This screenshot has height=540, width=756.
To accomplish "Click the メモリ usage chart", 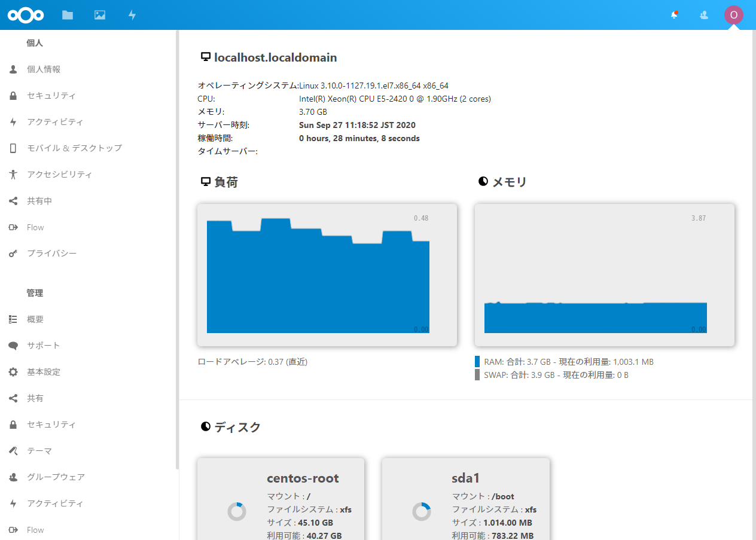I will (605, 274).
